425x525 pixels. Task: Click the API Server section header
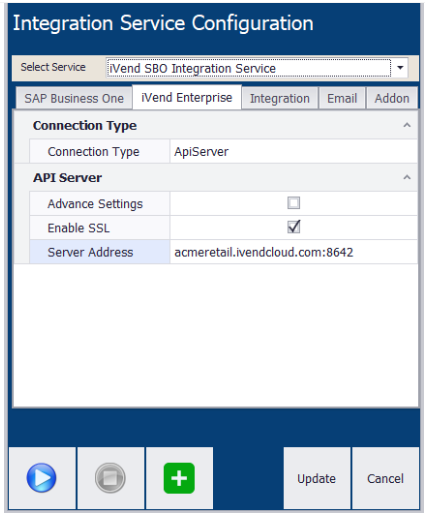pyautogui.click(x=67, y=177)
